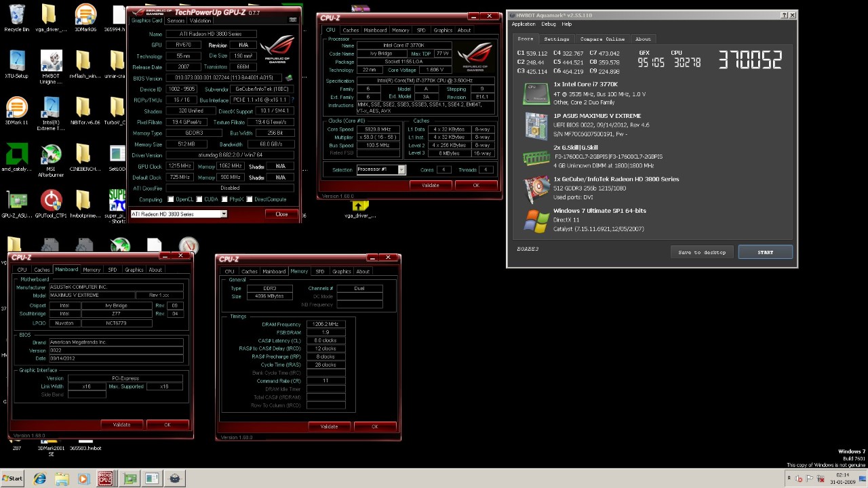
Task: Switch to Caches tab in top CPU-Z window
Action: tap(351, 30)
